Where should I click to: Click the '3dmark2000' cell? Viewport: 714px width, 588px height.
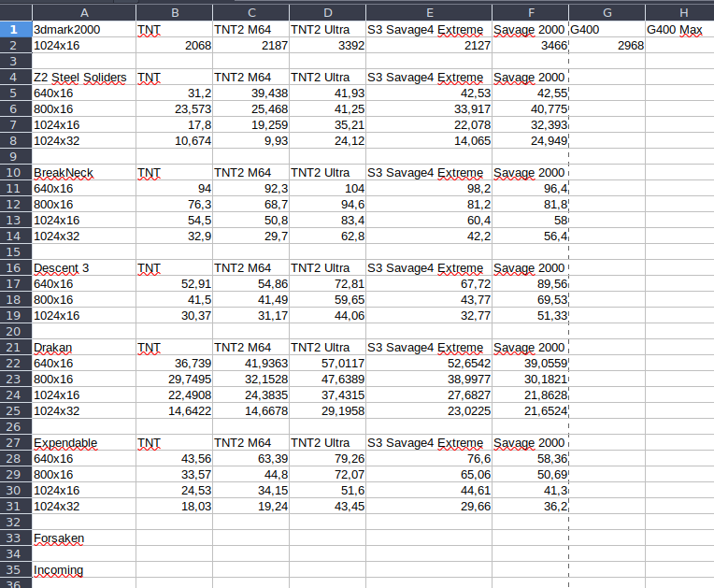point(84,30)
